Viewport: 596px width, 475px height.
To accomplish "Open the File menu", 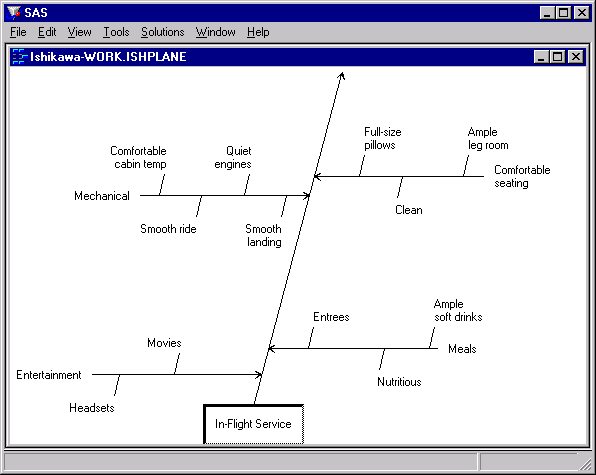I will (18, 32).
